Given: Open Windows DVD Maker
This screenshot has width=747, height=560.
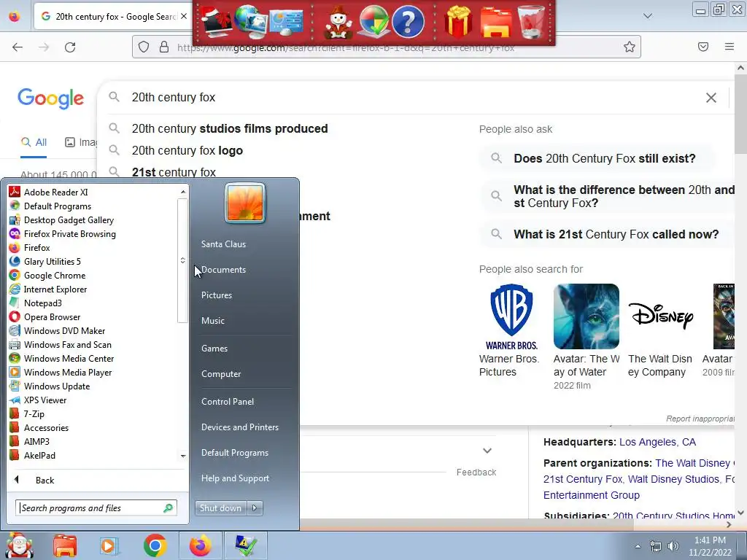Looking at the screenshot, I should [57, 330].
